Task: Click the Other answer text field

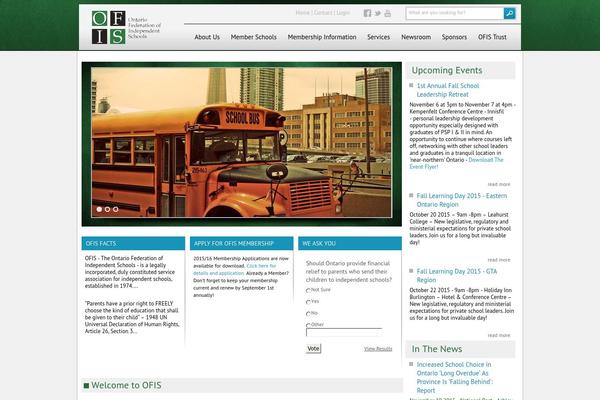Action: (344, 332)
